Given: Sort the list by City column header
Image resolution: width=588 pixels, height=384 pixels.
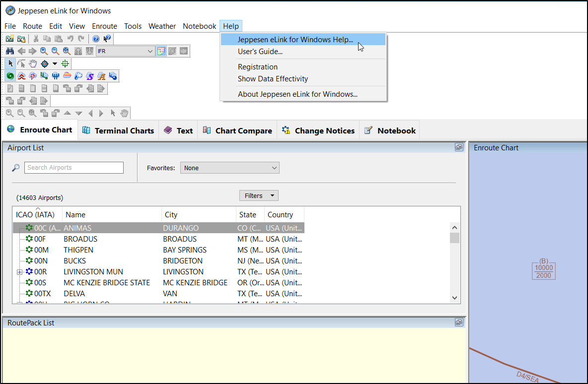Looking at the screenshot, I should 199,215.
